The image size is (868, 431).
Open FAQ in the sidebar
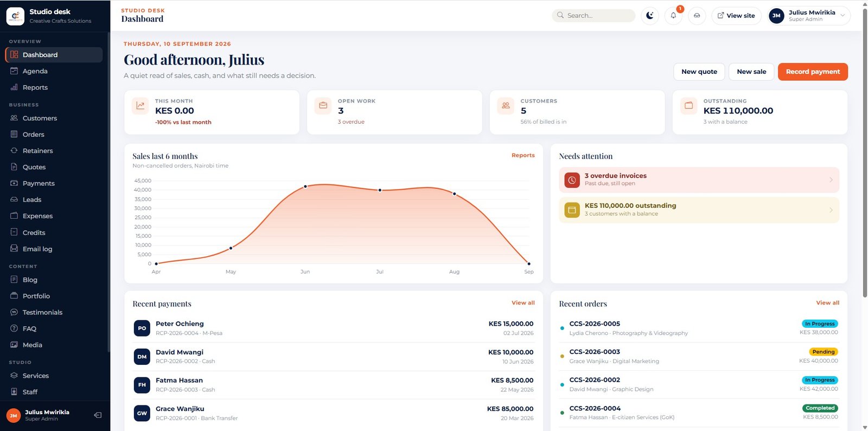click(54, 329)
